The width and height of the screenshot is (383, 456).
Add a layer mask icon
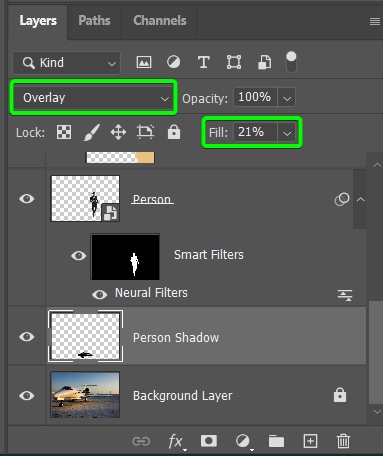[x=209, y=441]
